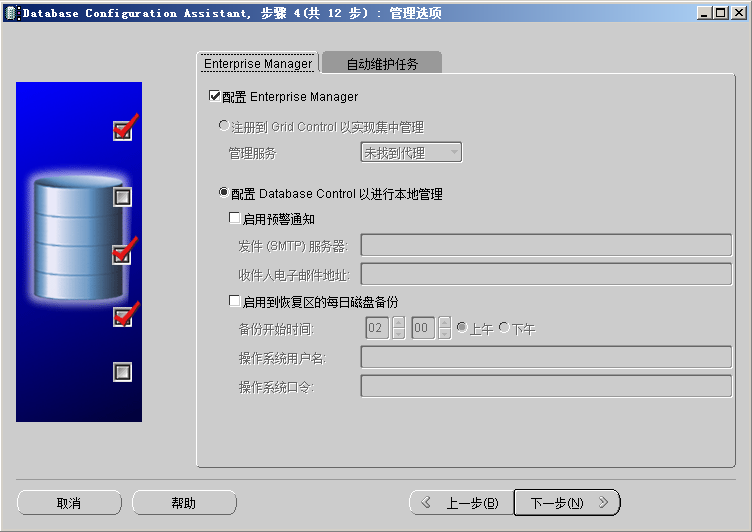Screen dimensions: 752x532
Task: Click the 发件 (SMTP) 服务器 input field
Action: tap(546, 245)
